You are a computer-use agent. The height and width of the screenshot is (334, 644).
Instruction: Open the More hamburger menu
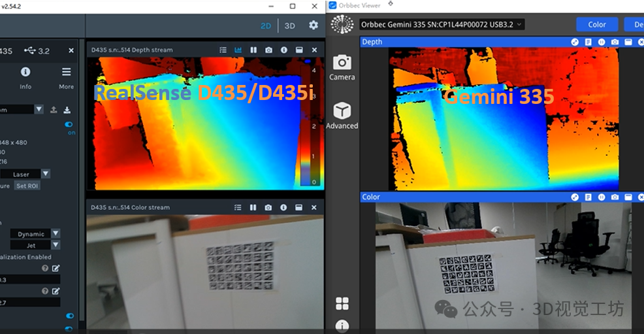(66, 72)
